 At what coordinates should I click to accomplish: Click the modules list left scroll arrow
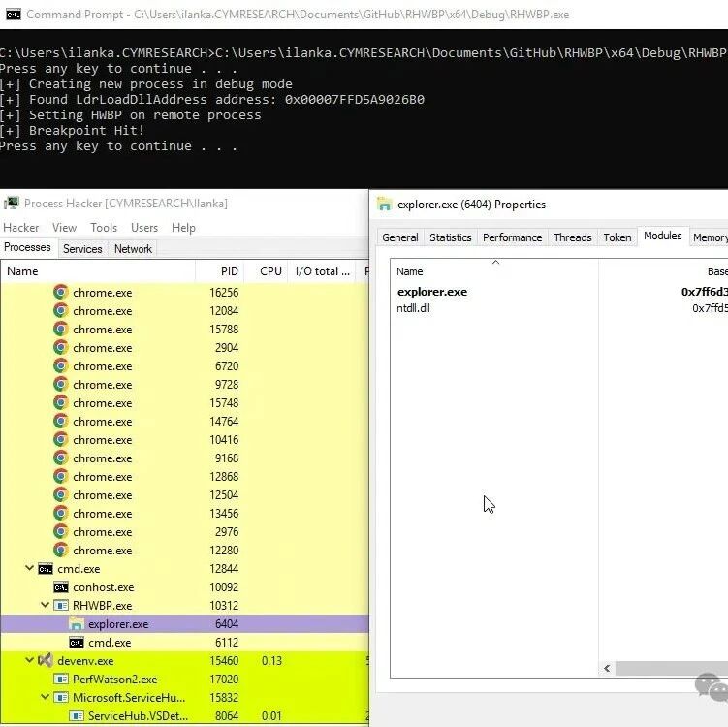click(x=607, y=668)
